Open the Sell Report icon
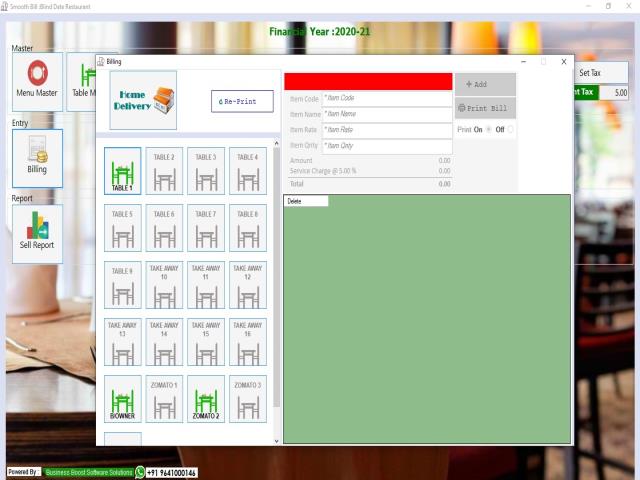This screenshot has height=480, width=640. pos(37,234)
